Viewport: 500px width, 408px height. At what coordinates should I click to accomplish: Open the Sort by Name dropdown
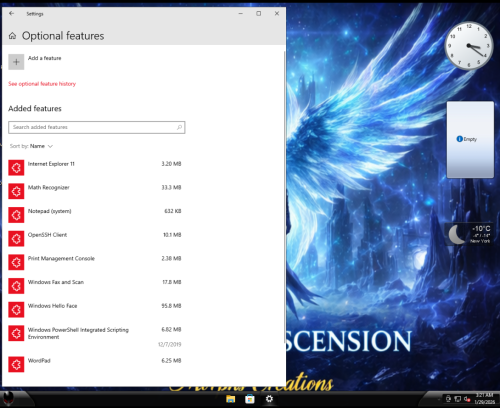[32, 146]
